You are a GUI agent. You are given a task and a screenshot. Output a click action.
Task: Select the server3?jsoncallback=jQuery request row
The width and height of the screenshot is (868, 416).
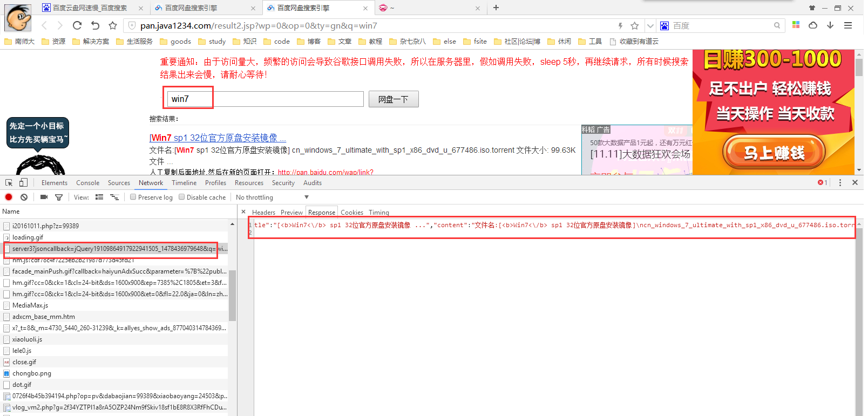coord(114,249)
